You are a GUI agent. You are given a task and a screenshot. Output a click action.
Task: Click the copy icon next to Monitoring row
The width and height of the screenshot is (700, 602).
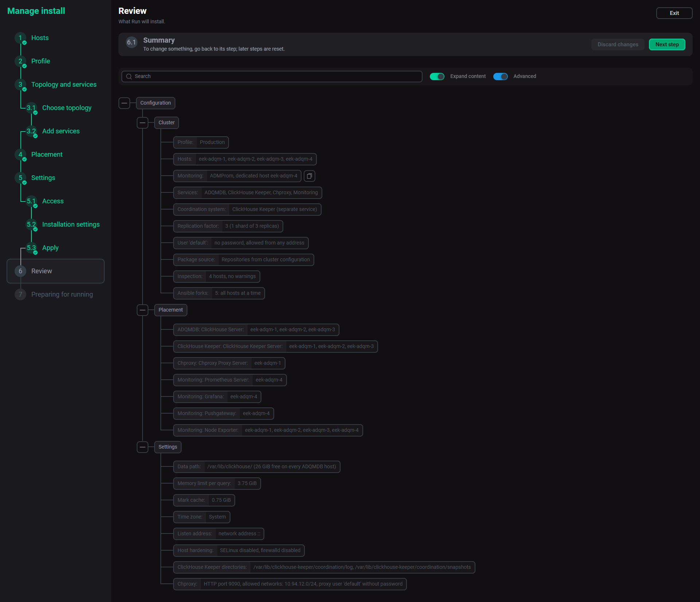(x=309, y=176)
